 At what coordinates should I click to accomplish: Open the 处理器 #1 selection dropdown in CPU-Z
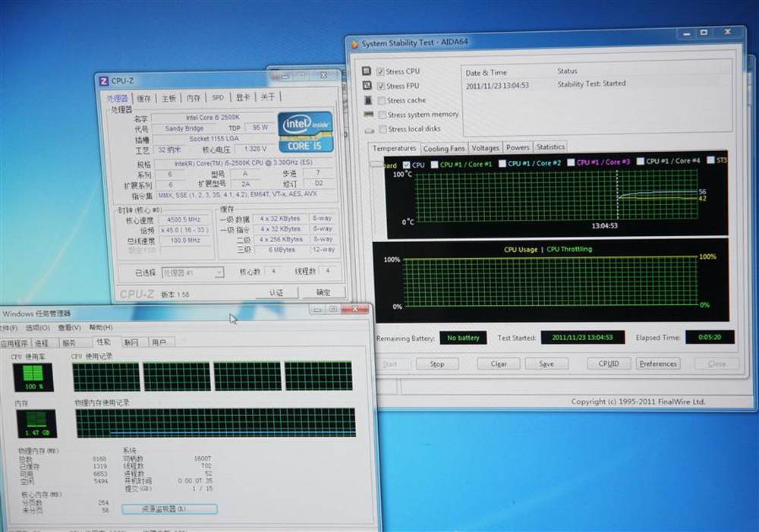192,272
